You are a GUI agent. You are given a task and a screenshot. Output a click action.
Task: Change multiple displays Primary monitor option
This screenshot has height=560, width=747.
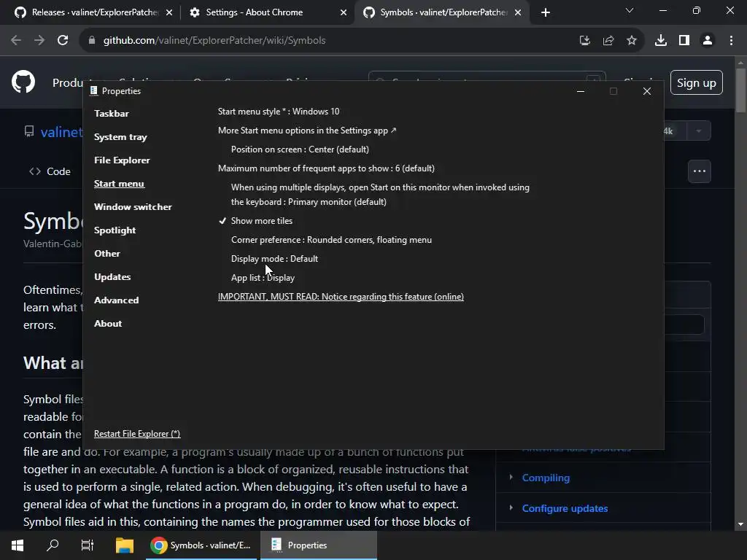point(380,194)
